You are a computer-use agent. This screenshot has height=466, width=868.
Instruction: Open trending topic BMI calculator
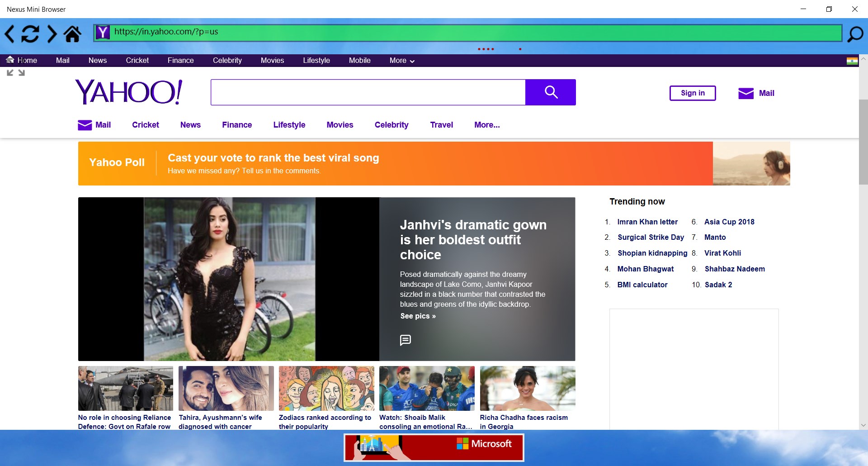tap(642, 285)
